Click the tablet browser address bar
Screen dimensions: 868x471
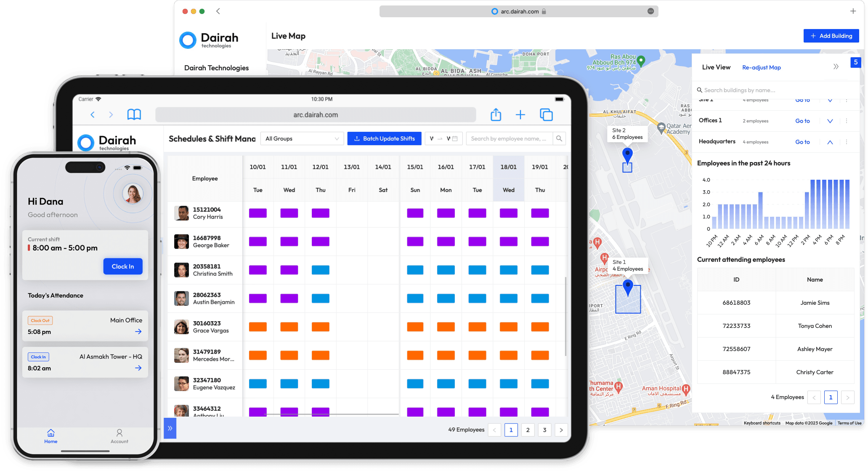click(316, 114)
